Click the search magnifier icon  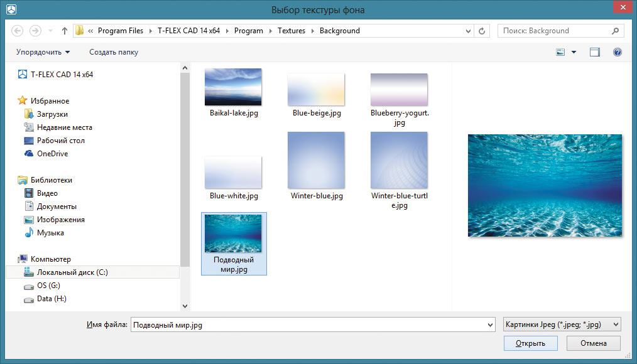615,31
